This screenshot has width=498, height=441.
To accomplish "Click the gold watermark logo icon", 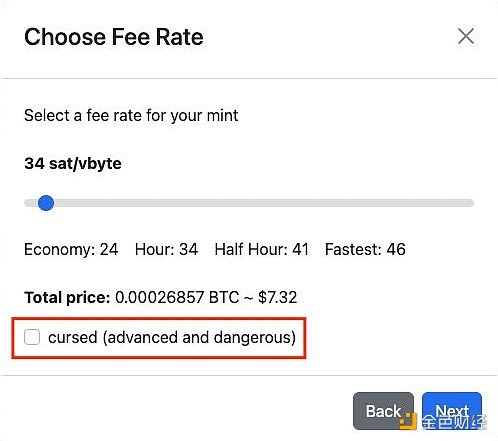I will point(409,421).
